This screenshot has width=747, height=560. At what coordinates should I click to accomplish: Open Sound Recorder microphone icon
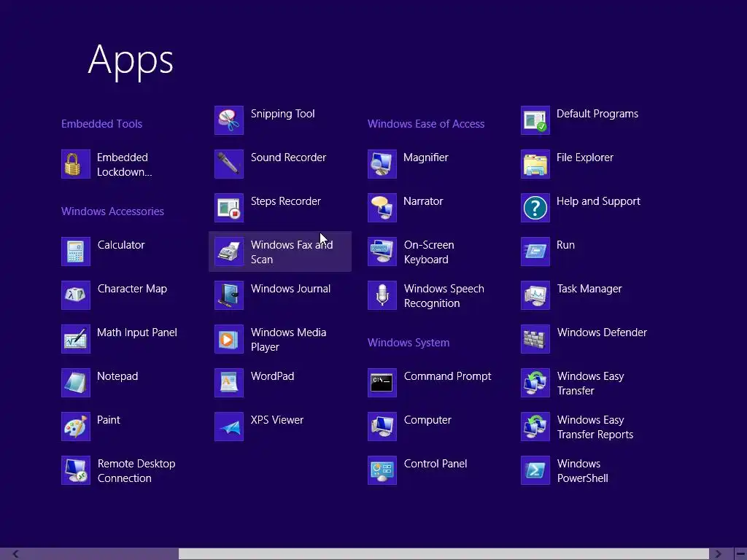click(229, 164)
